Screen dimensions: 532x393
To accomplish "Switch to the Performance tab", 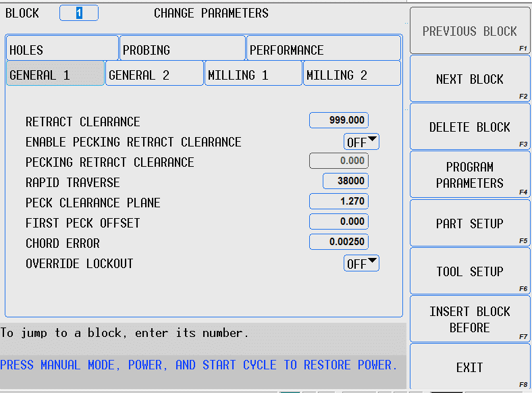I will pos(324,50).
